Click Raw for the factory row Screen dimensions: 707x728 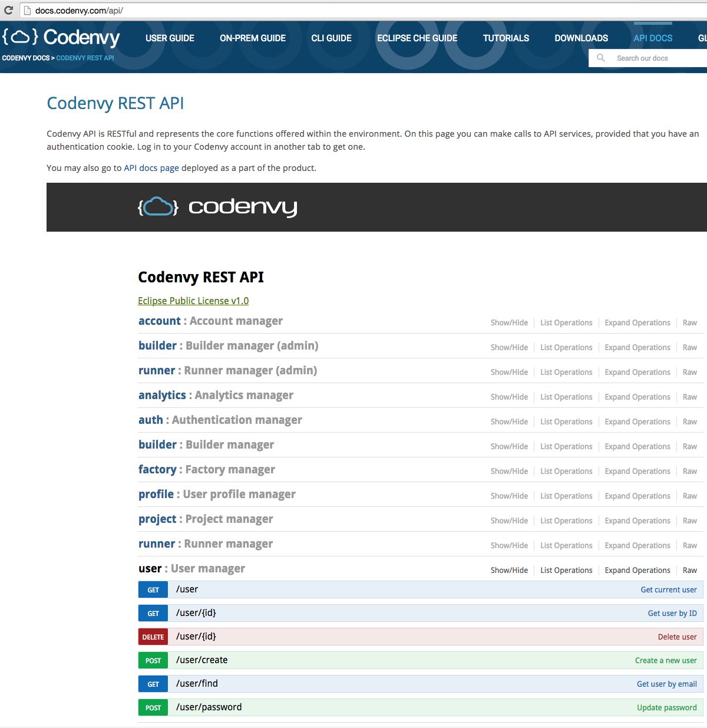point(690,471)
